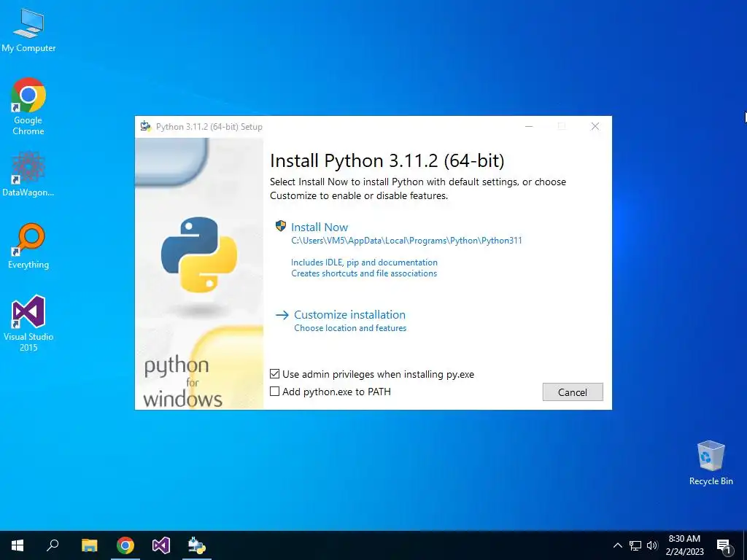Show hidden system tray icons
Screen dimensions: 747x560
click(x=617, y=545)
